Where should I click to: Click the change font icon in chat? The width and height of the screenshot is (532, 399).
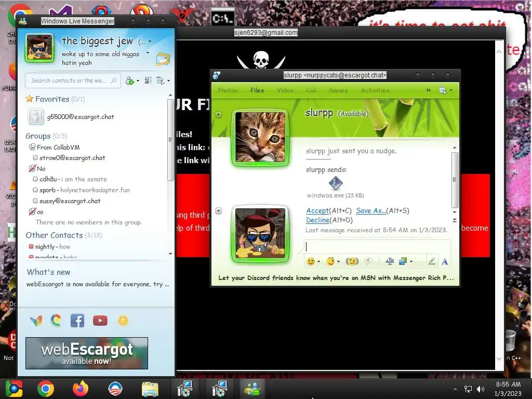coord(390,261)
